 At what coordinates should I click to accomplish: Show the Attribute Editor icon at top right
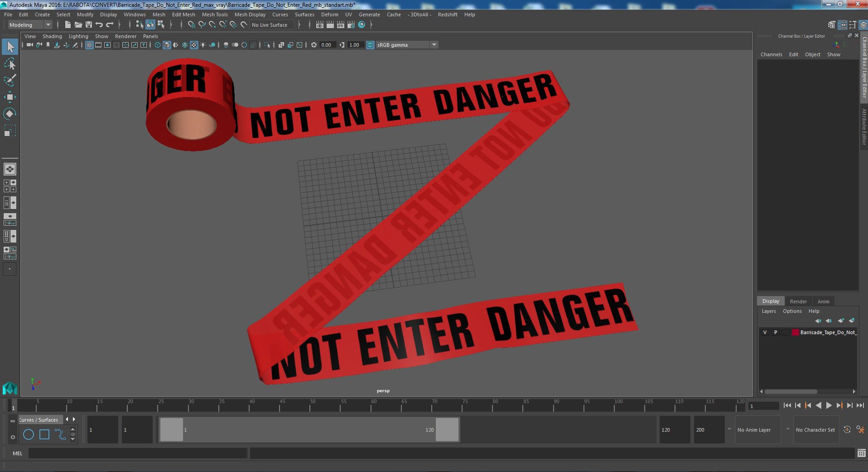pyautogui.click(x=842, y=25)
